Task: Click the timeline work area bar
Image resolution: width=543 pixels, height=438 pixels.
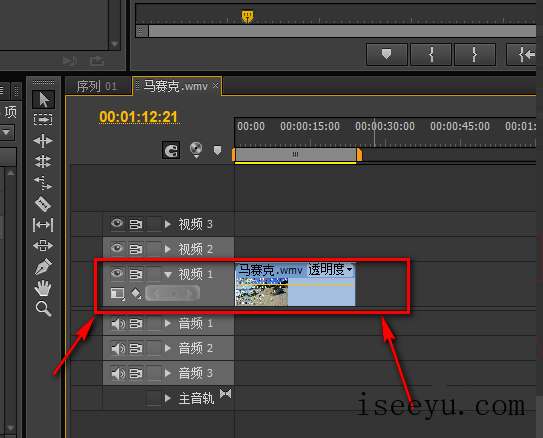Action: point(296,154)
